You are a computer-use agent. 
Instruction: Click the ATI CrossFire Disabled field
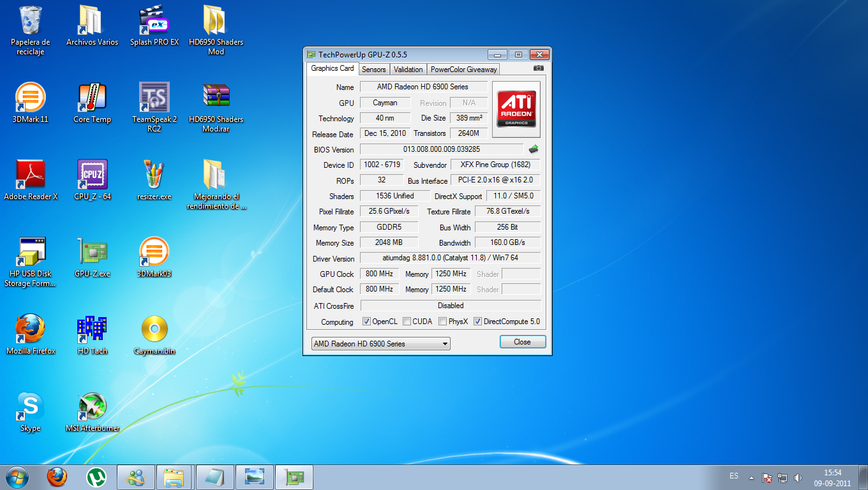[451, 306]
